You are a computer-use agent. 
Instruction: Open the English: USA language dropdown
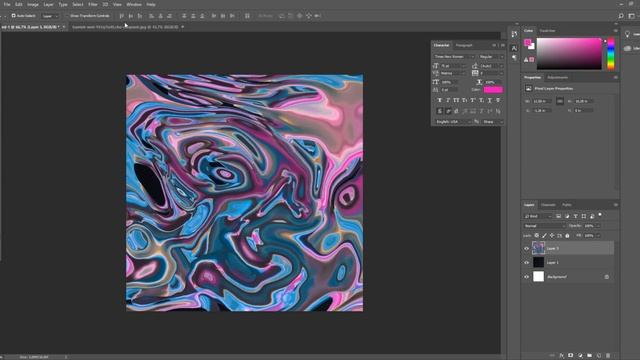452,122
